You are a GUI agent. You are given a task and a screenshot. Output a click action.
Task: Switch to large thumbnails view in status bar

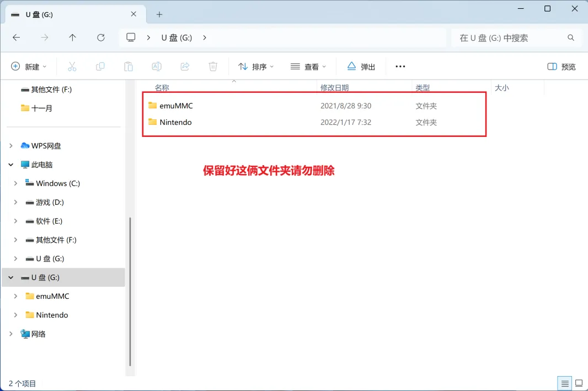coord(579,383)
